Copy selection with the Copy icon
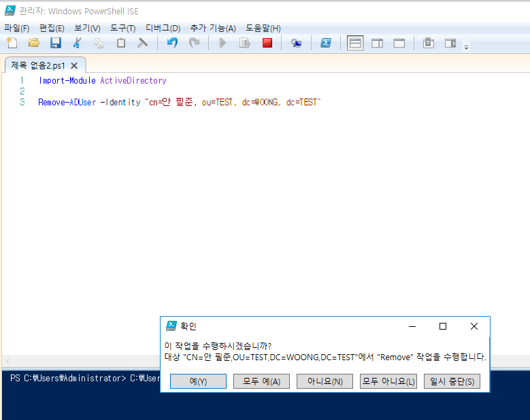The width and height of the screenshot is (530, 420). (99, 43)
